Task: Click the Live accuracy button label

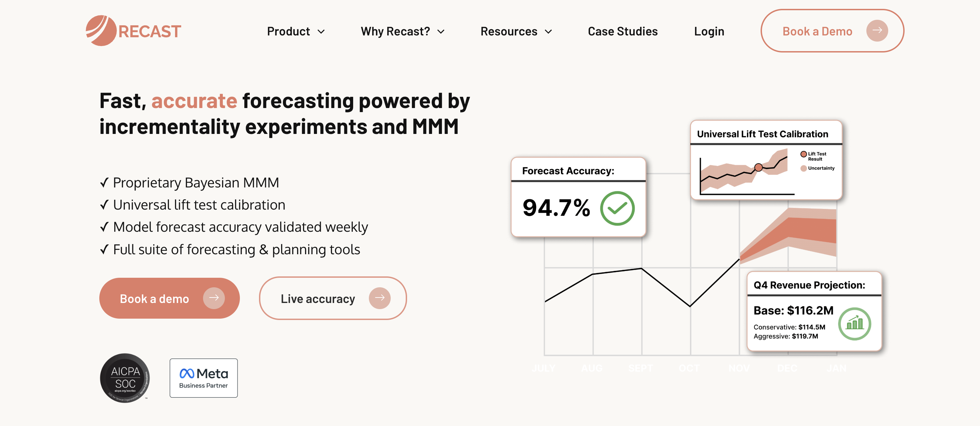Action: pyautogui.click(x=318, y=299)
